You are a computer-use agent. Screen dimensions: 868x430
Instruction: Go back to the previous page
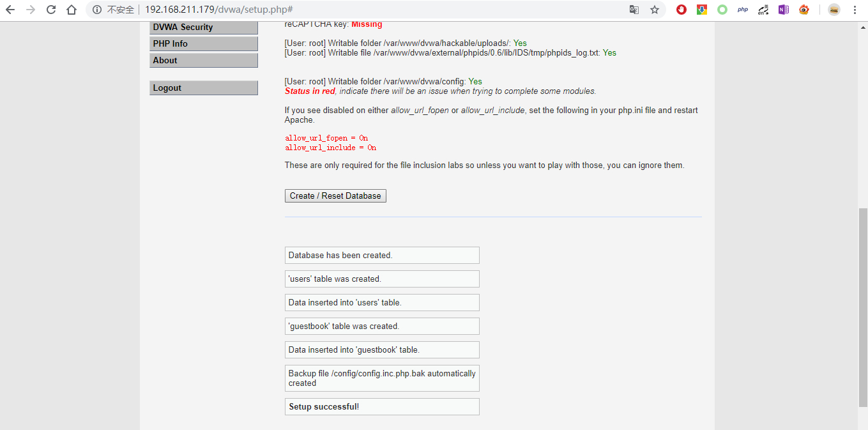tap(10, 10)
